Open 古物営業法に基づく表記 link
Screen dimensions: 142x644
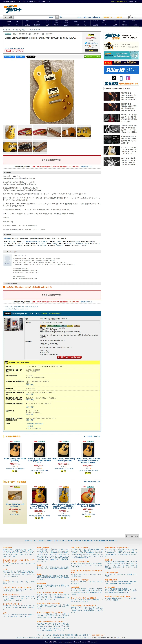[35, 424]
